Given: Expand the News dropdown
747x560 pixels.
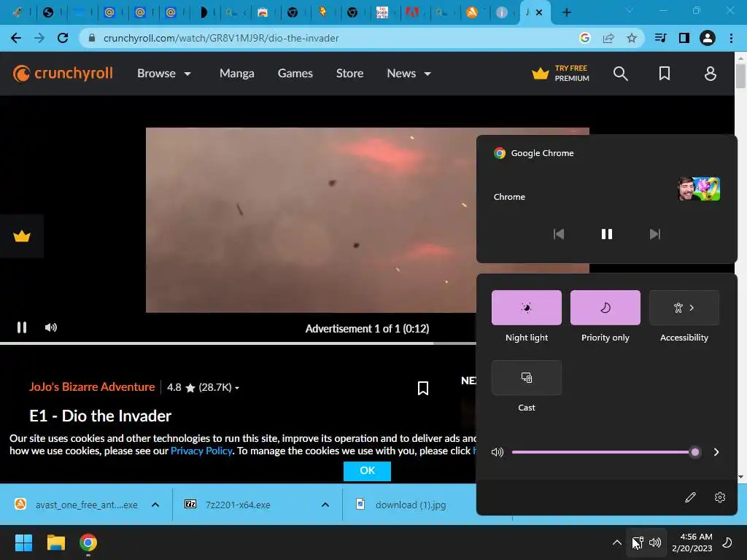Looking at the screenshot, I should [409, 74].
